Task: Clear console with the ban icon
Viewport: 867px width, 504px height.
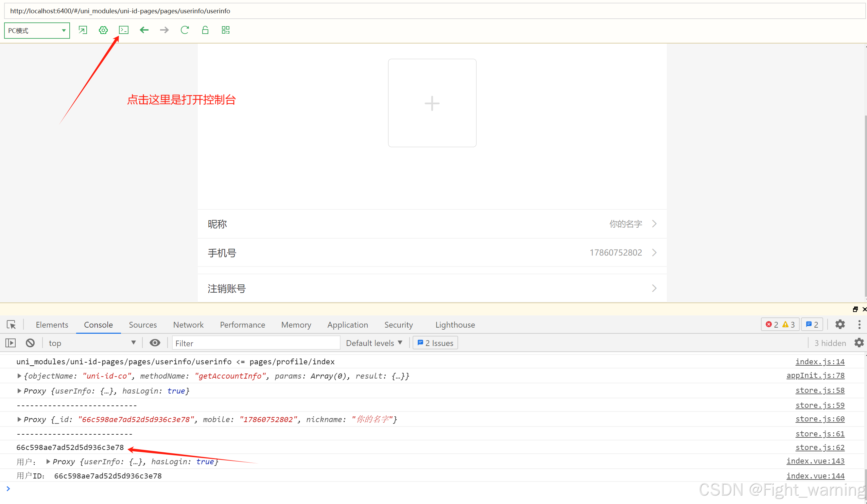Action: (x=30, y=343)
